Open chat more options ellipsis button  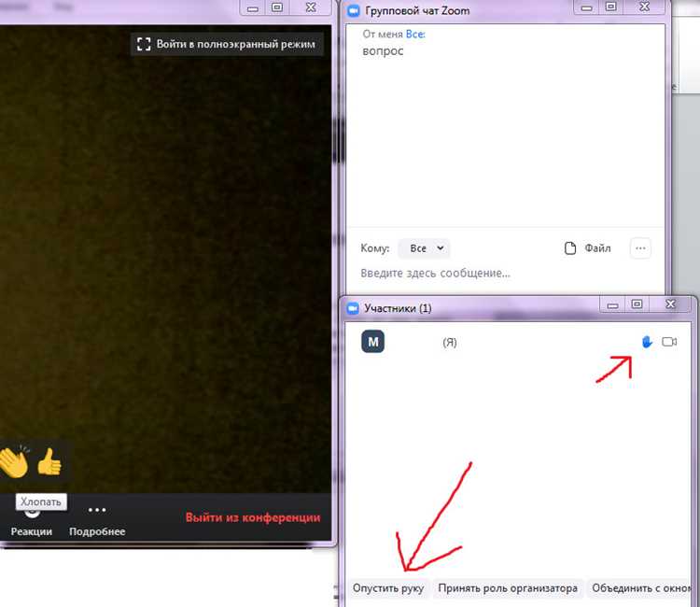[x=640, y=248]
